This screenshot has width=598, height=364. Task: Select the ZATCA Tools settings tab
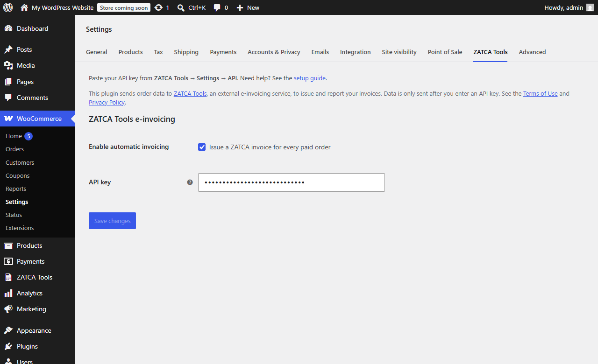[x=491, y=52]
